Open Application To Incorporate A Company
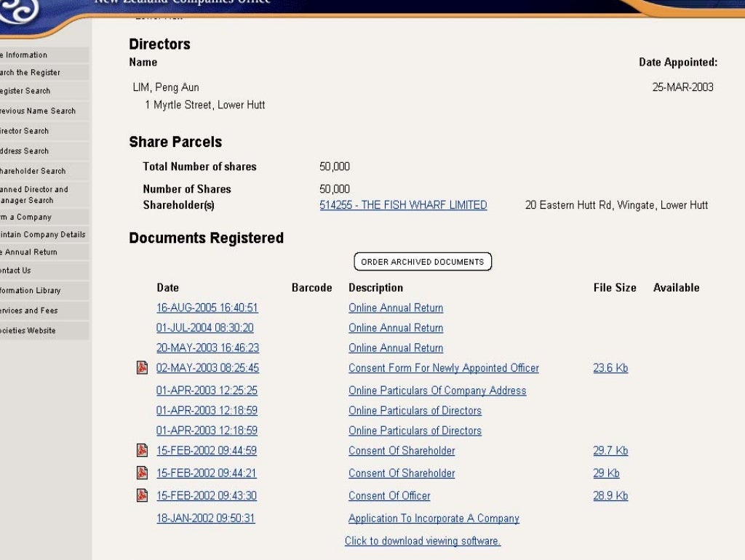 click(x=434, y=519)
